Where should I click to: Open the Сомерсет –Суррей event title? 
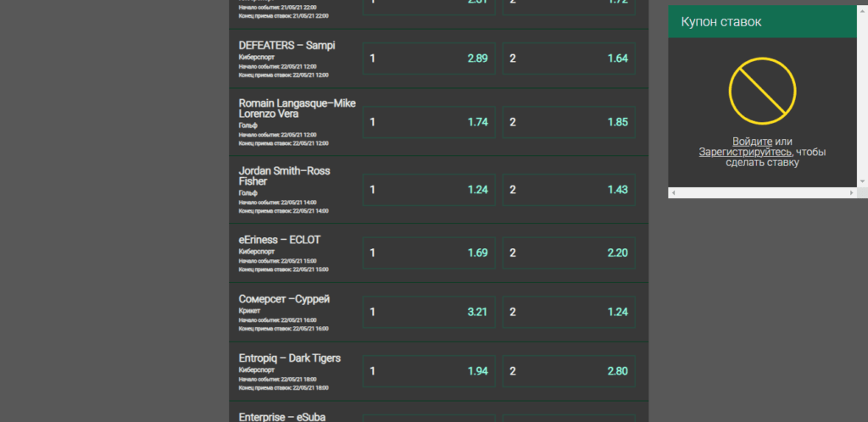[284, 299]
